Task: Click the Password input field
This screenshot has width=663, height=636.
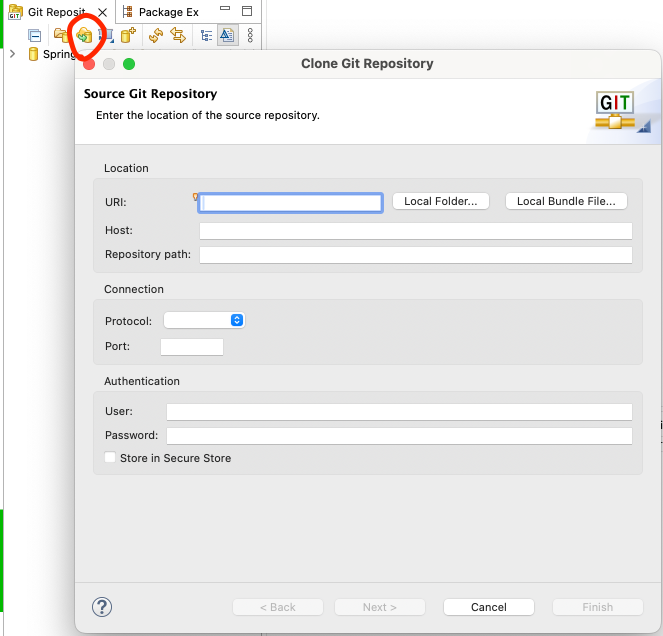Action: click(x=399, y=436)
